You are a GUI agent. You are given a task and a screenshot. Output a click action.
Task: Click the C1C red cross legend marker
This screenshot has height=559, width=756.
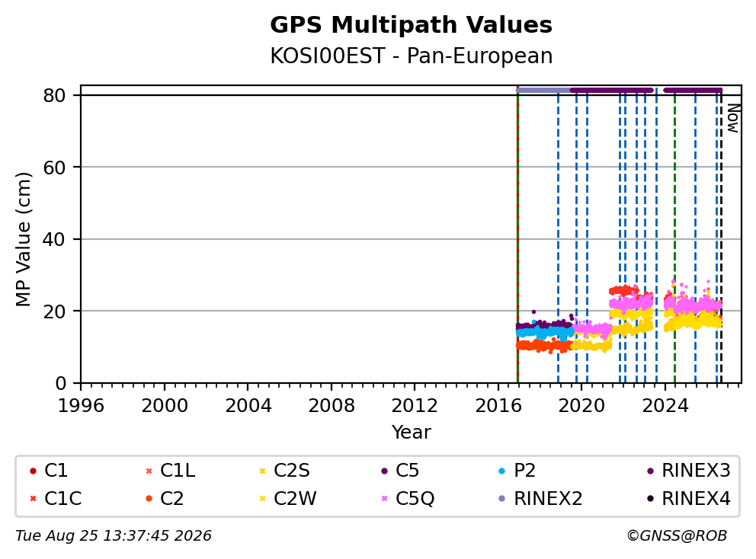pyautogui.click(x=33, y=499)
